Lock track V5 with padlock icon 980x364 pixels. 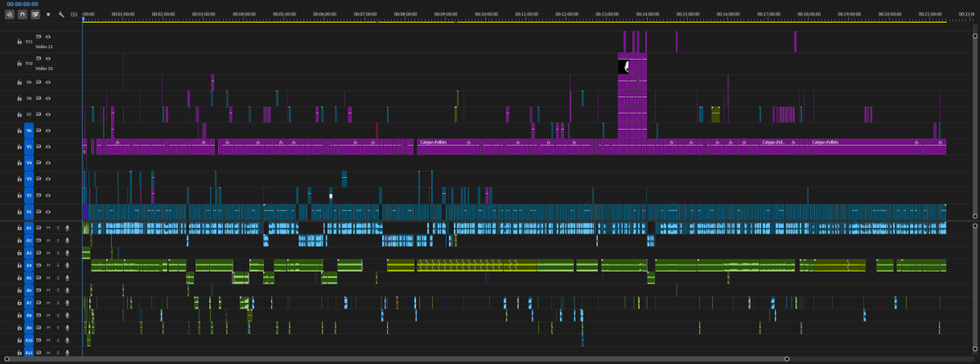pyautogui.click(x=19, y=147)
